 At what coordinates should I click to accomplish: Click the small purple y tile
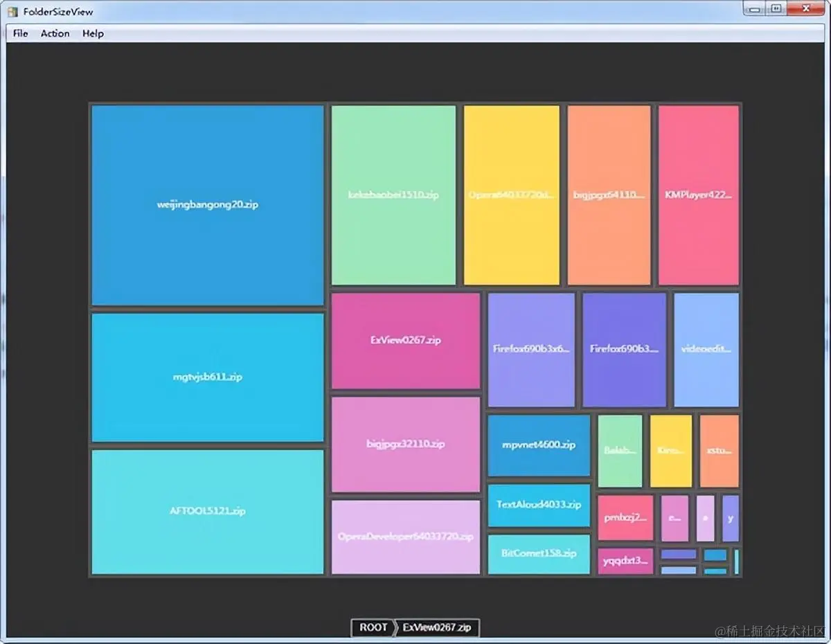(x=731, y=518)
